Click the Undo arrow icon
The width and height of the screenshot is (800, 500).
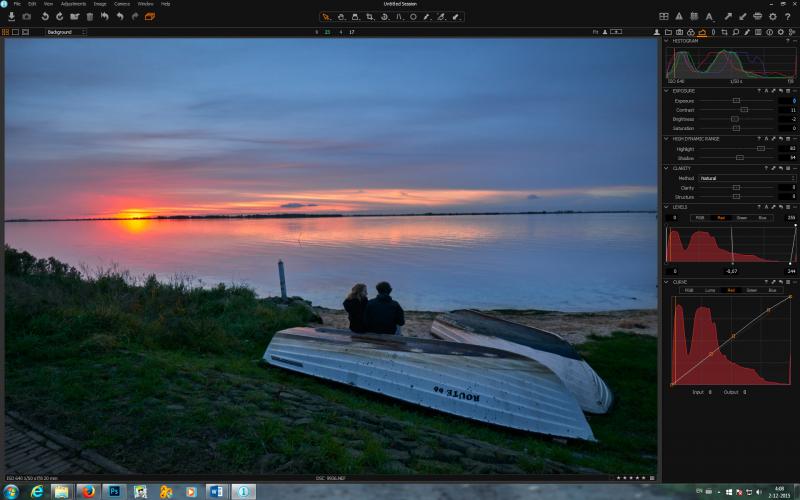coord(120,17)
